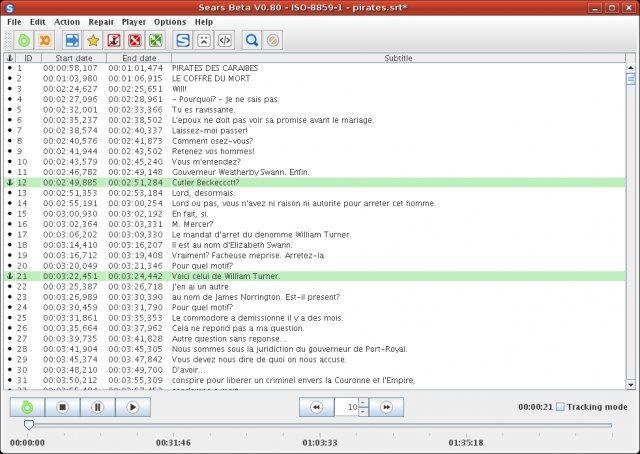Toggle anchor on subtitle row 12
640x454 pixels.
pyautogui.click(x=10, y=182)
